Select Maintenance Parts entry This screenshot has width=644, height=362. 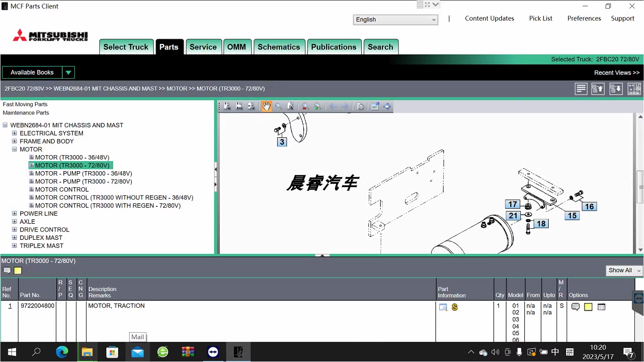[26, 113]
